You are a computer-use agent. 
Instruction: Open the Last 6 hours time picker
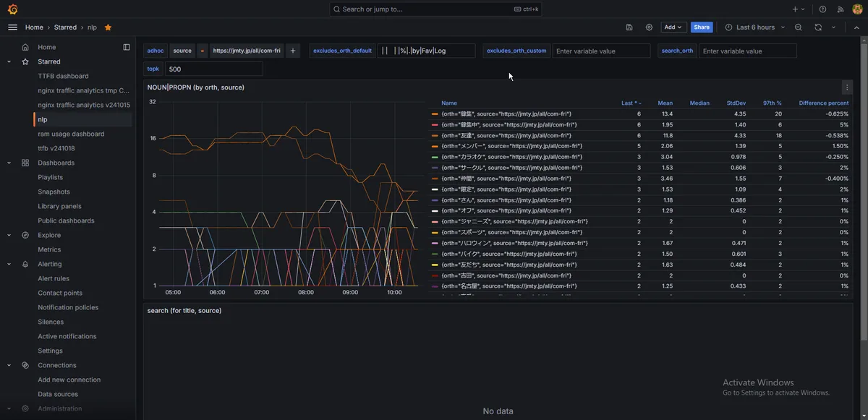[x=754, y=27]
